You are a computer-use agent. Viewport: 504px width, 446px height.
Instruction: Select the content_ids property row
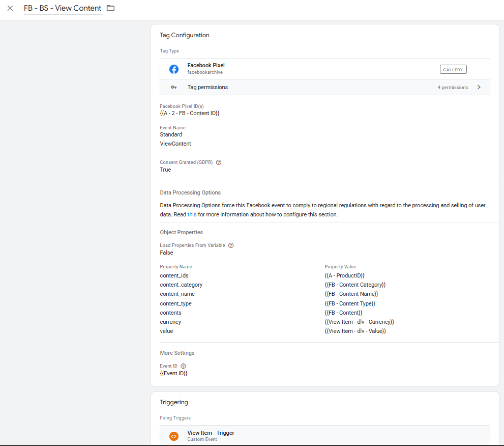coord(174,275)
